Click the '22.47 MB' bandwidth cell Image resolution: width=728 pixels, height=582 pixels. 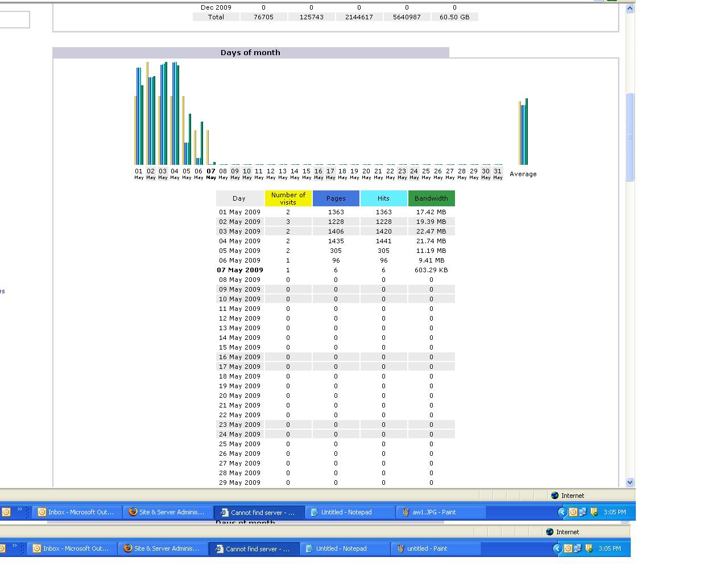pyautogui.click(x=431, y=231)
